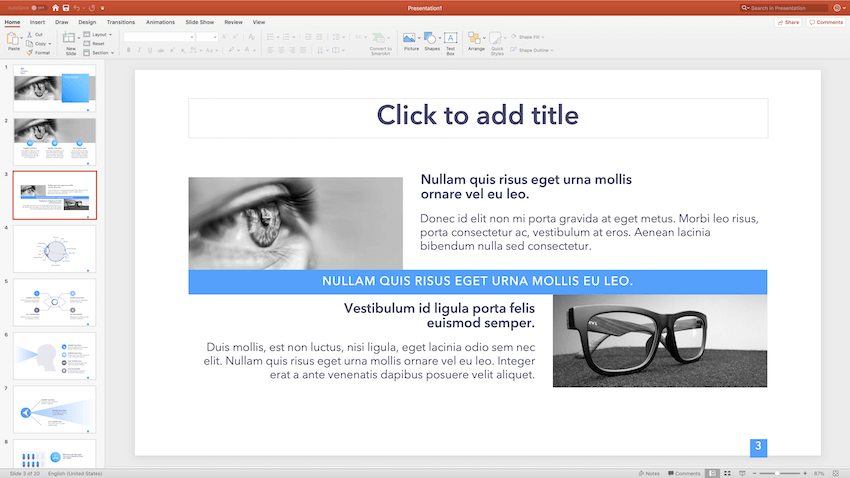Image resolution: width=850 pixels, height=478 pixels.
Task: Click the Picture insert icon
Action: point(409,38)
